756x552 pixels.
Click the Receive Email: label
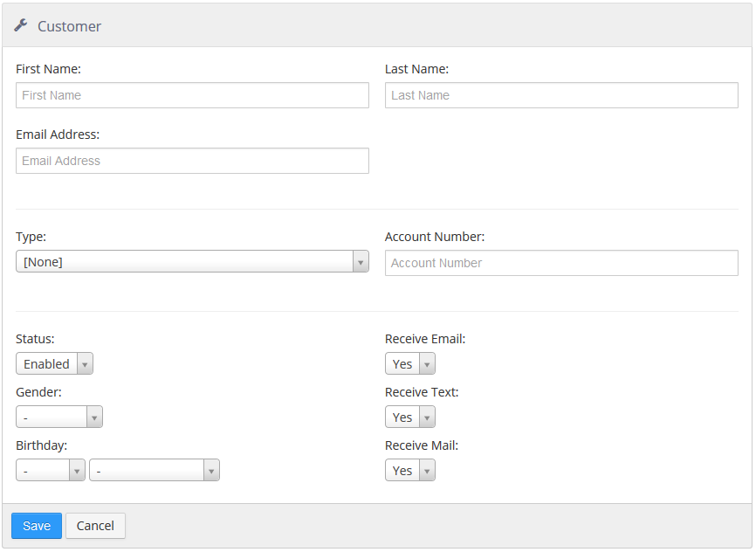[425, 339]
